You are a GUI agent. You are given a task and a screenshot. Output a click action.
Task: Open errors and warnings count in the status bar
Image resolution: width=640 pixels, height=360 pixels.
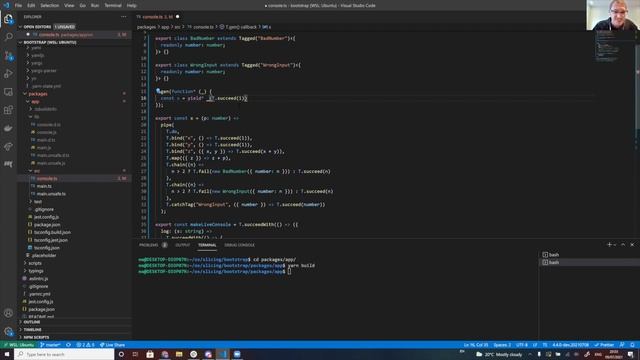(85, 345)
